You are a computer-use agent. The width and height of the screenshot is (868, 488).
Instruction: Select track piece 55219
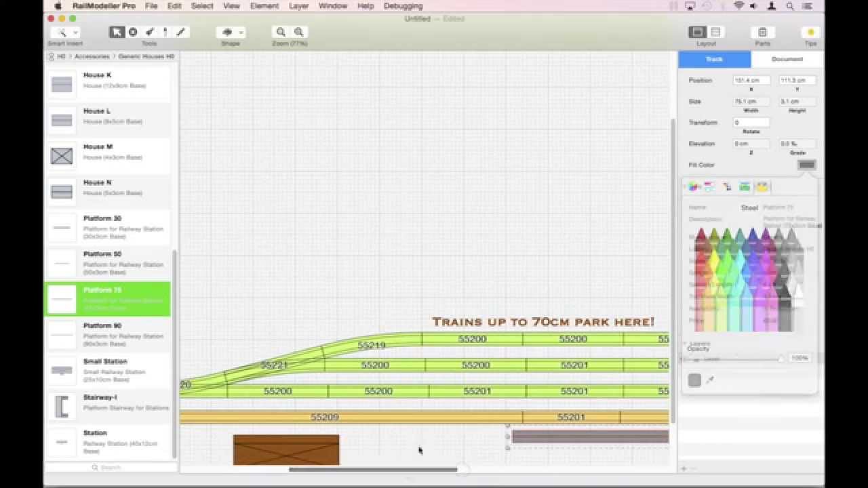pyautogui.click(x=371, y=345)
